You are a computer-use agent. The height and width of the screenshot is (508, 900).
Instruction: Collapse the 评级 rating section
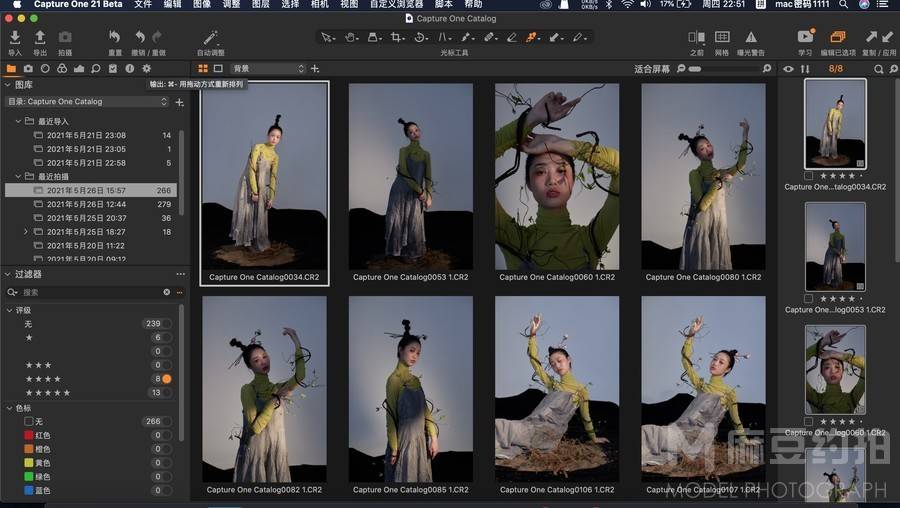[x=10, y=311]
